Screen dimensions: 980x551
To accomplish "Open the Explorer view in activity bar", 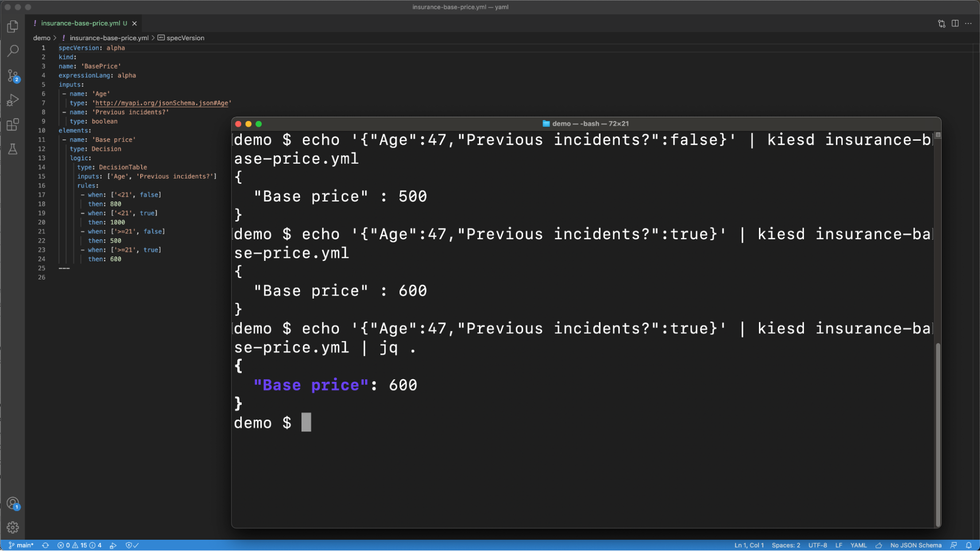I will (x=13, y=26).
